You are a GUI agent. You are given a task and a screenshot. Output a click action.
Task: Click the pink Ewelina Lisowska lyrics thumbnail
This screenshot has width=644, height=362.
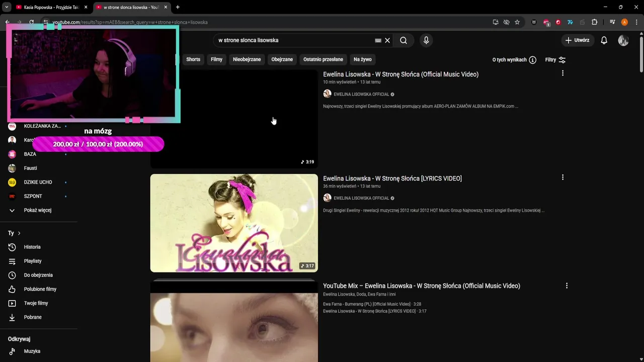click(234, 223)
